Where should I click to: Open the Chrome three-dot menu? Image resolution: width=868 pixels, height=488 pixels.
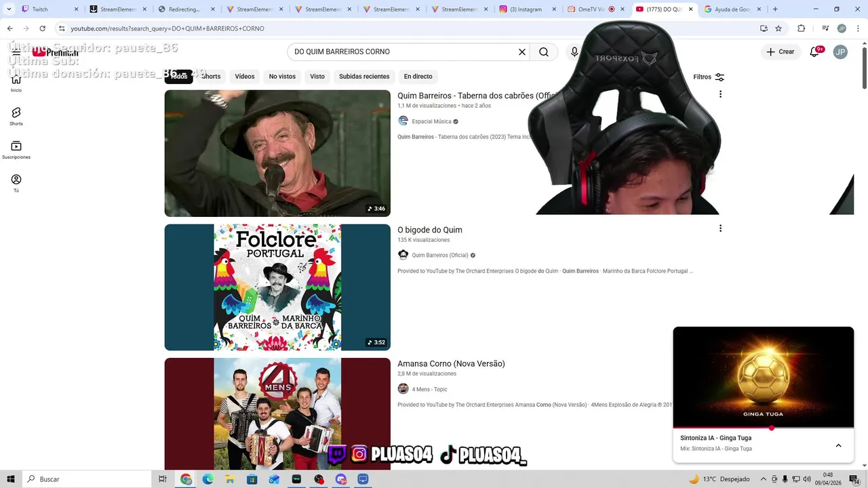[x=857, y=28]
